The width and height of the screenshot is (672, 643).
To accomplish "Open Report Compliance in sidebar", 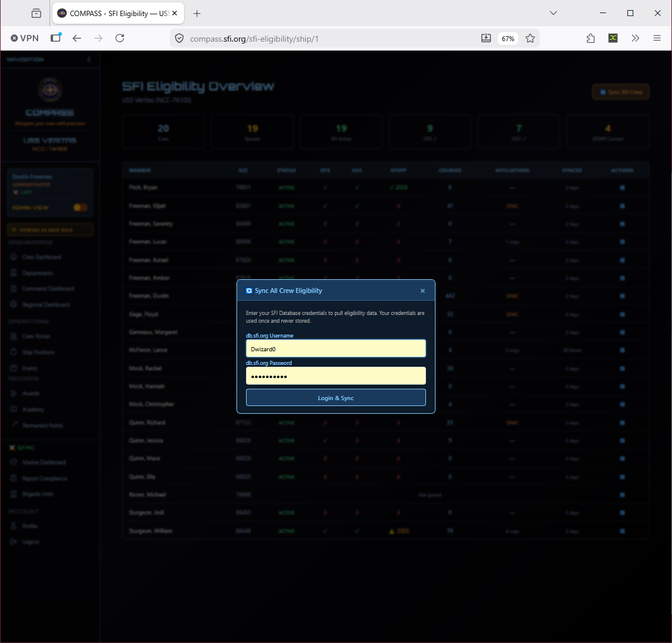I will 45,479.
